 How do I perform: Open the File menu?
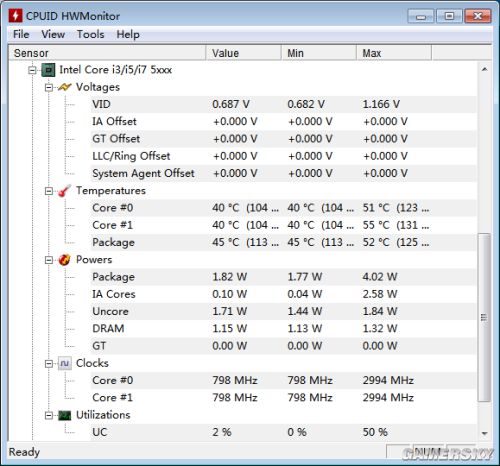coord(21,34)
